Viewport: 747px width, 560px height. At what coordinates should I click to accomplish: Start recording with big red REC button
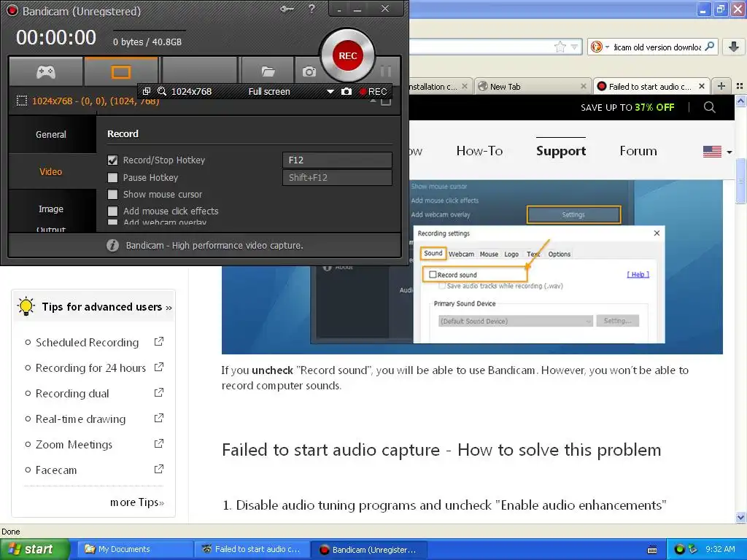point(348,55)
